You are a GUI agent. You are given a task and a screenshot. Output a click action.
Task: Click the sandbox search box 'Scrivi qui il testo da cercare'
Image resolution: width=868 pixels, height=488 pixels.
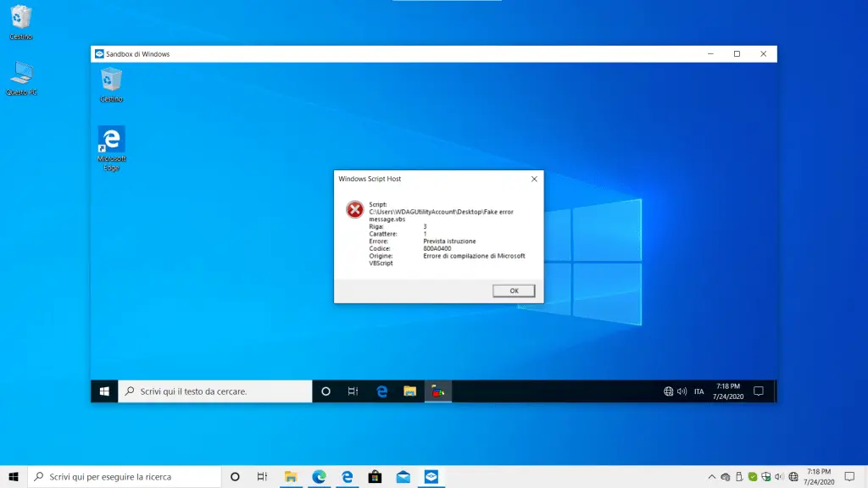coord(214,391)
